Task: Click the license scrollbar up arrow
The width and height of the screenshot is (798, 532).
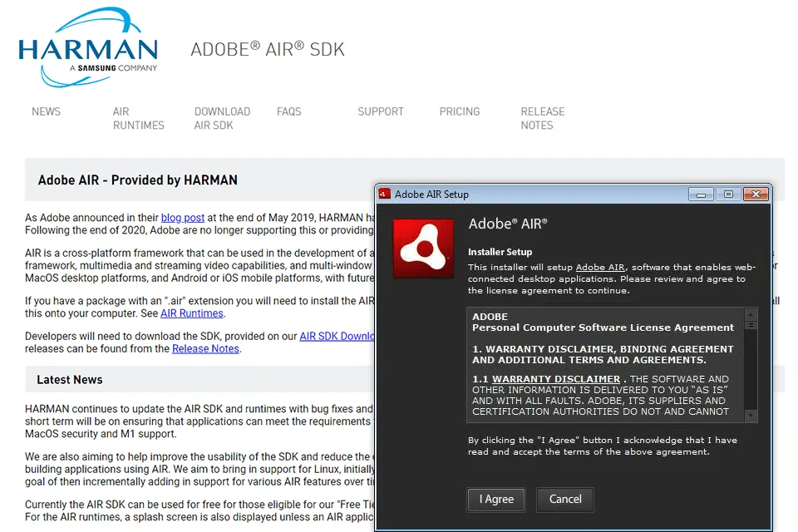Action: pos(751,313)
